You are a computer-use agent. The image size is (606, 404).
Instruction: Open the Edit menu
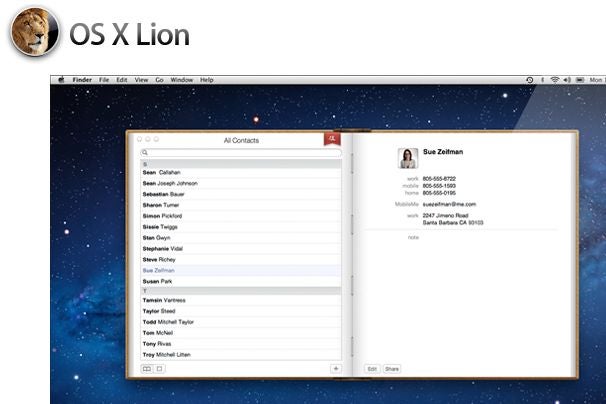(x=122, y=80)
